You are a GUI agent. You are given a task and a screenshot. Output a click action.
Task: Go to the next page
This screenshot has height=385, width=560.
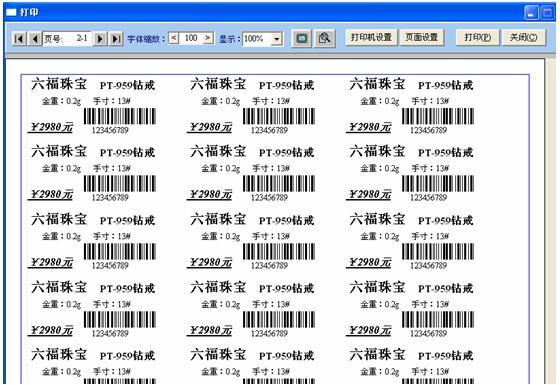click(100, 38)
